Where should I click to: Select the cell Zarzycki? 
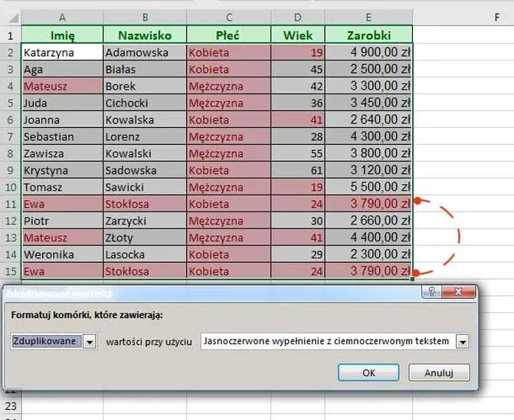click(145, 221)
